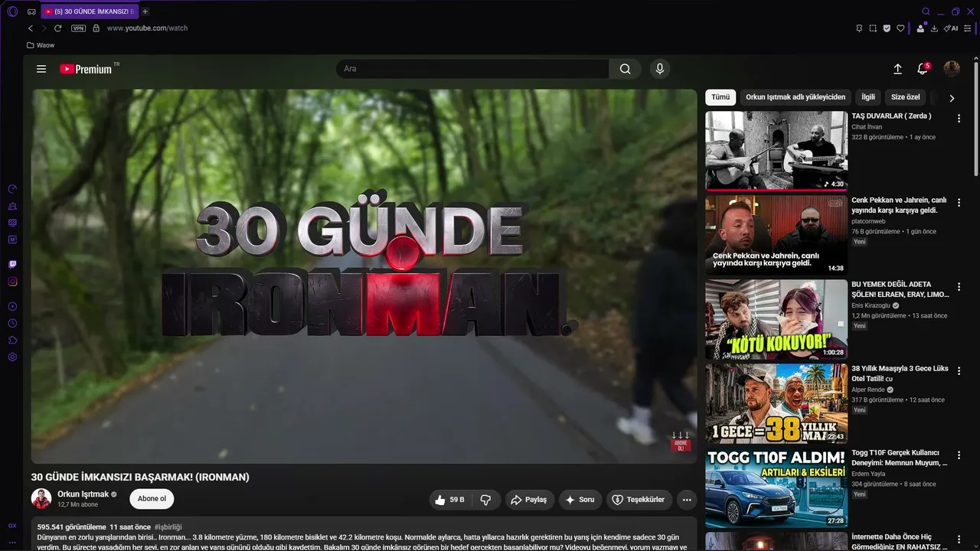Select the Tümü filter chip
Viewport: 980px width, 551px height.
[720, 97]
